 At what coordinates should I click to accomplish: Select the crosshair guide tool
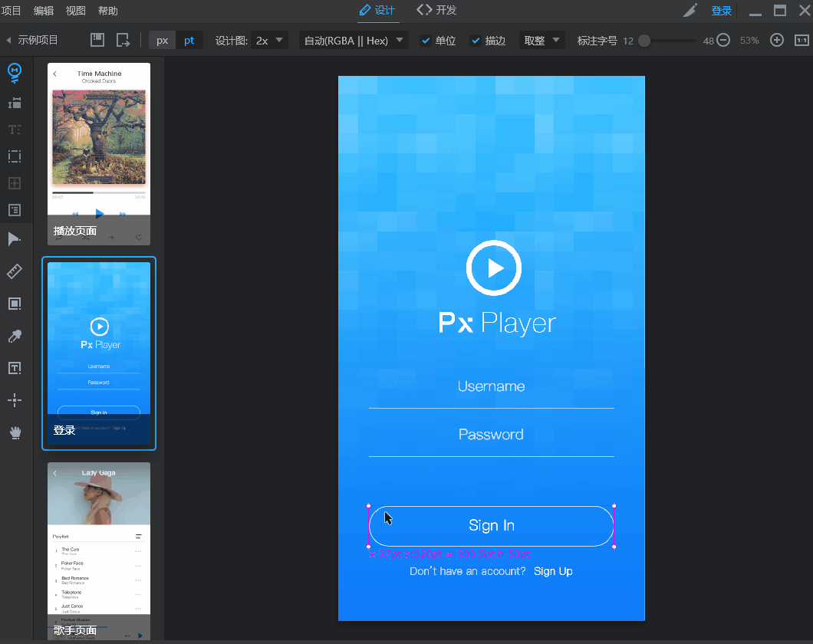click(15, 400)
